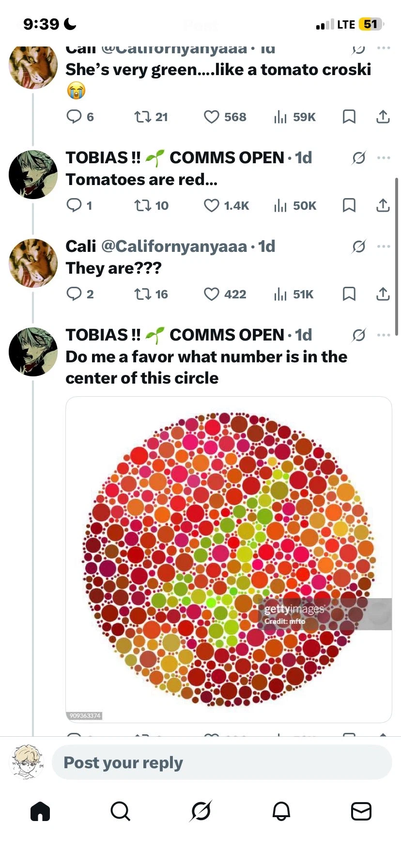
Task: Like the "They are???" post
Action: pos(212,294)
